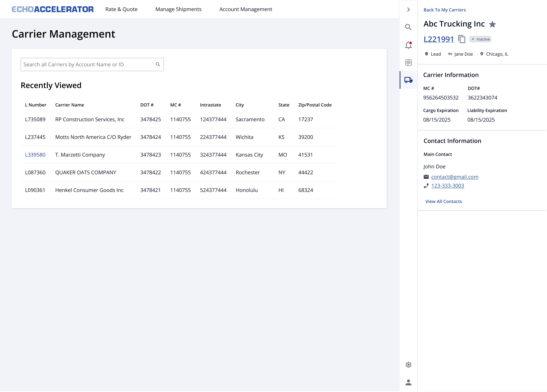Click T. Marzetti Company carrier name
This screenshot has width=547, height=392.
click(80, 155)
